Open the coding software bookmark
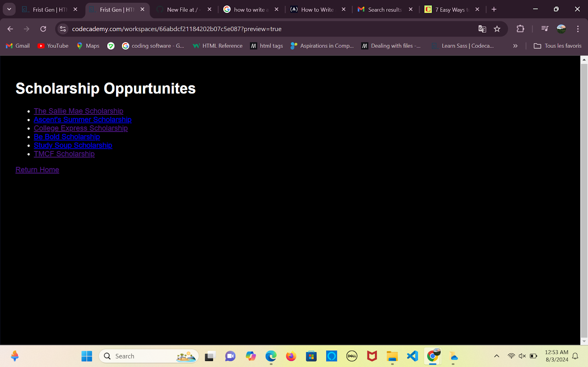 tap(153, 46)
